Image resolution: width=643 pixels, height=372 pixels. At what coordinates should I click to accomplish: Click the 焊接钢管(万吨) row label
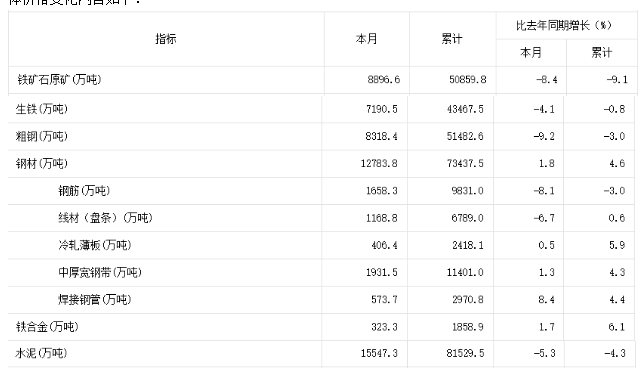pos(95,299)
